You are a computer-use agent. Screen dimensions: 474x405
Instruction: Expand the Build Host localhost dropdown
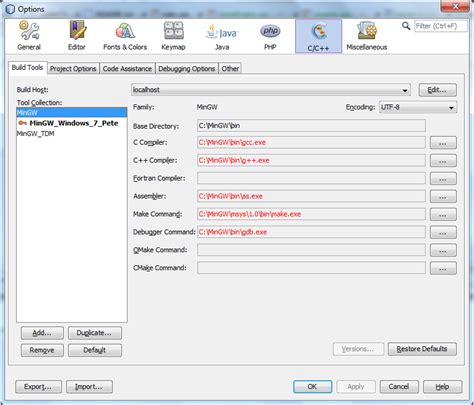271,90
